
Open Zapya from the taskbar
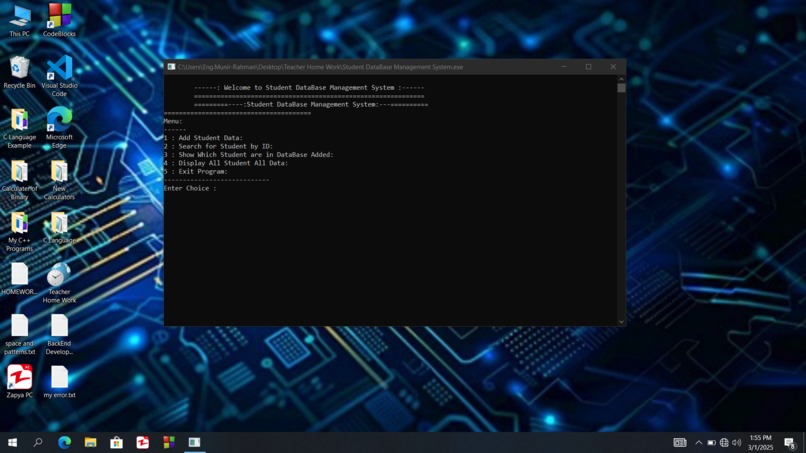142,442
